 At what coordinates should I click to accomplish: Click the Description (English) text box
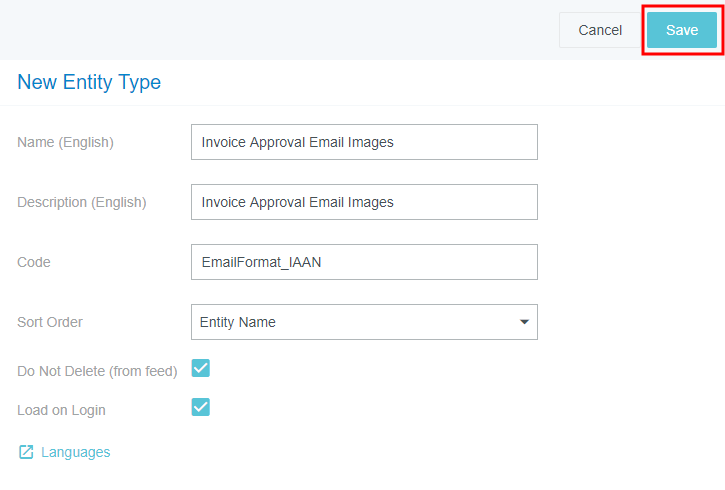[x=364, y=202]
